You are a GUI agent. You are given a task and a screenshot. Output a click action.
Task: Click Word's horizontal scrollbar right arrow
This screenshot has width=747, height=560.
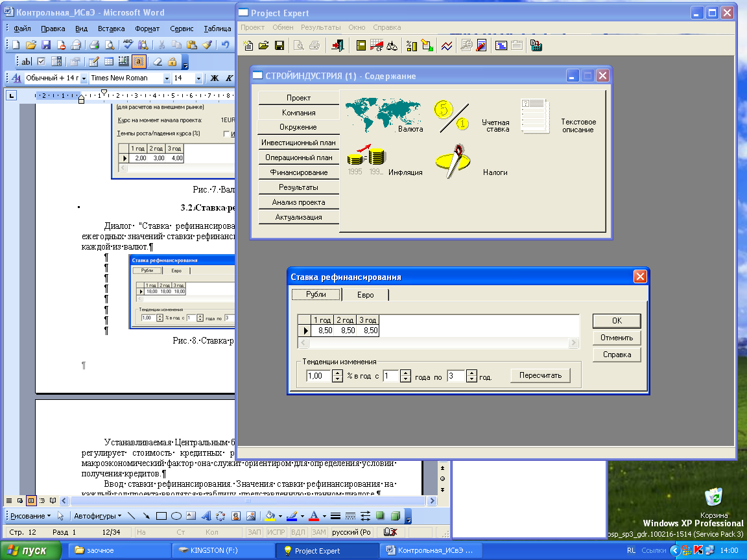432,500
